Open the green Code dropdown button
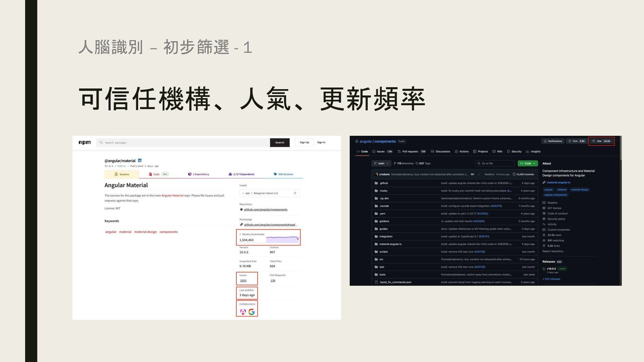 (528, 164)
